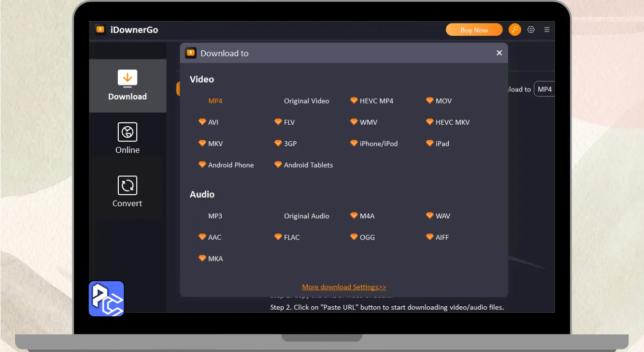Choose MKV video format
The height and width of the screenshot is (352, 644).
tap(210, 144)
